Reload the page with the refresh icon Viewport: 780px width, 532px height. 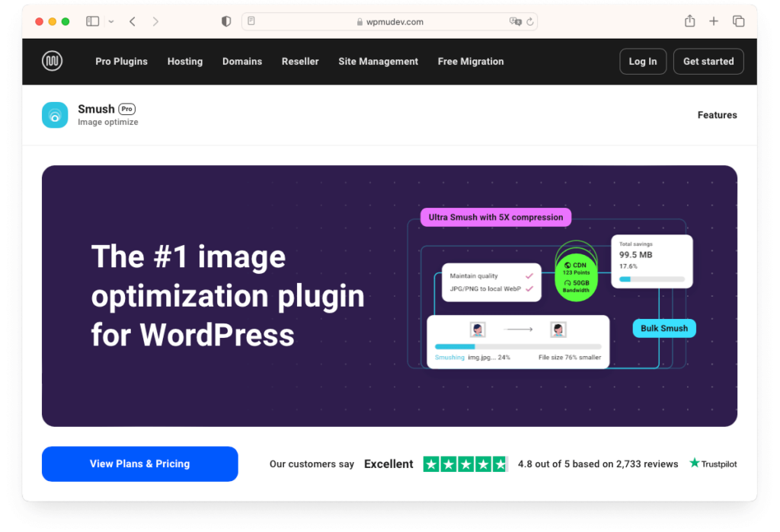(x=530, y=21)
